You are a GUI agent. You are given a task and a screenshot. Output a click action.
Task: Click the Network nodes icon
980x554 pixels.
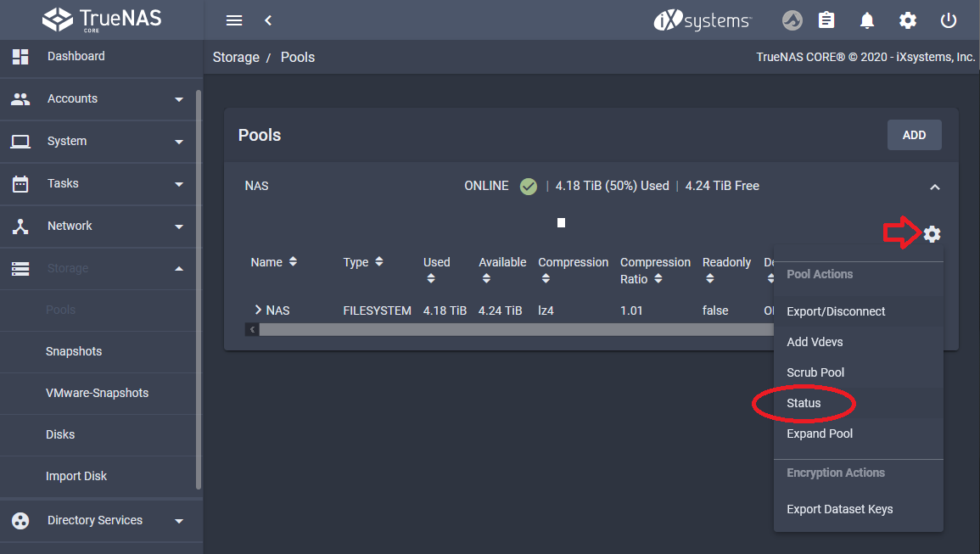20,227
